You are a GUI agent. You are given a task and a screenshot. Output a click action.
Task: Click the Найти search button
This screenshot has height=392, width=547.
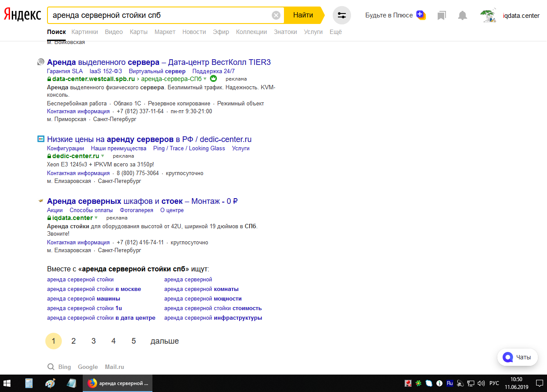pyautogui.click(x=303, y=15)
